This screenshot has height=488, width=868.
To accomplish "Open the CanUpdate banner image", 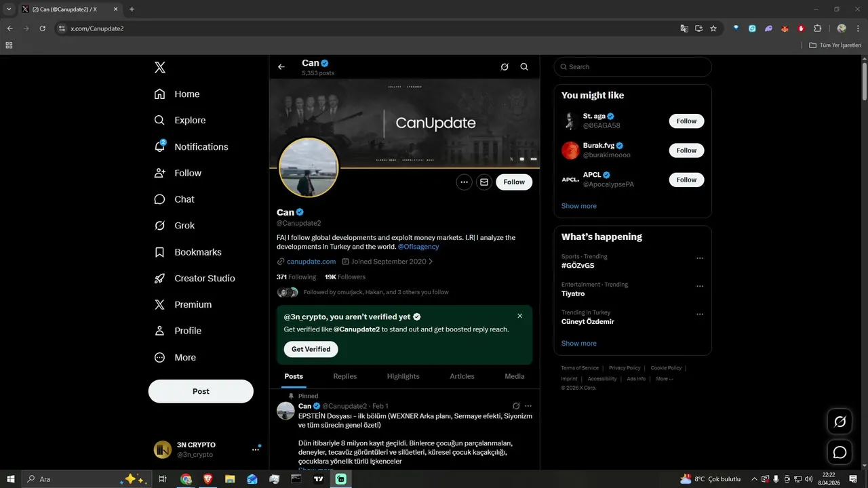I will (x=405, y=123).
